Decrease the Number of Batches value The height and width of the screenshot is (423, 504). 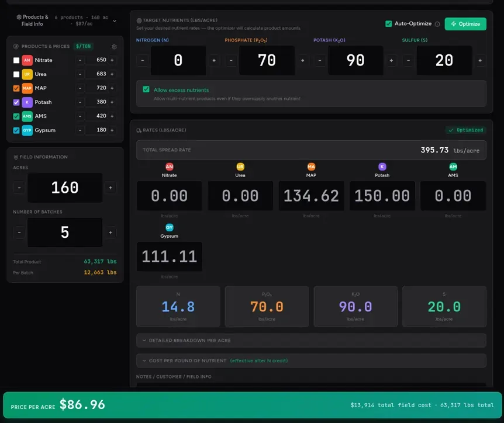pyautogui.click(x=19, y=233)
